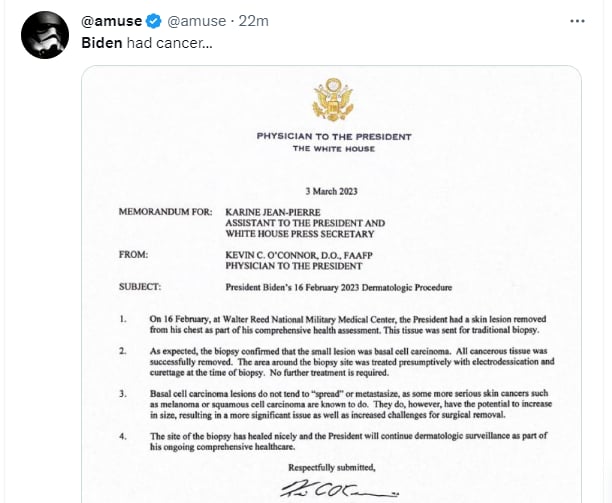Click the Subject line about Dermatologic Procedure
Image resolution: width=612 pixels, height=503 pixels.
[338, 288]
